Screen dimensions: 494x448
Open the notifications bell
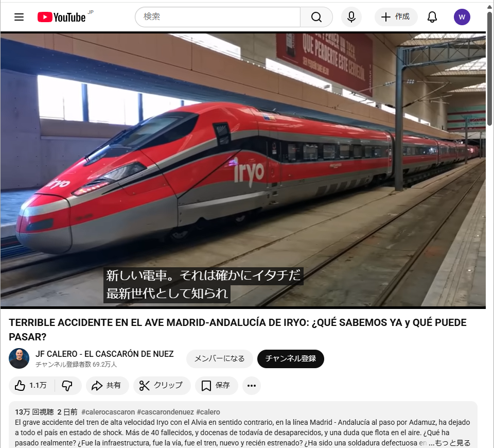pos(432,17)
